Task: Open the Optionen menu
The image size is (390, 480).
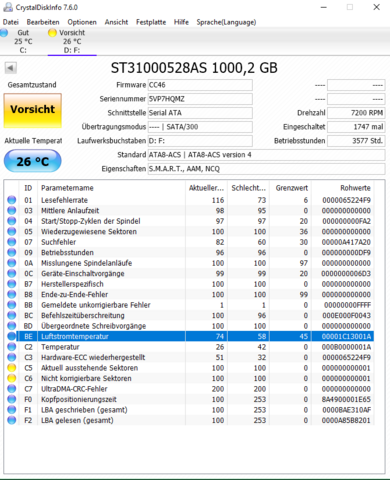Action: [82, 22]
